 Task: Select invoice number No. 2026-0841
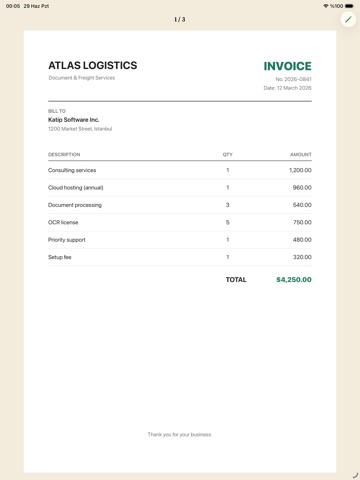coord(293,79)
